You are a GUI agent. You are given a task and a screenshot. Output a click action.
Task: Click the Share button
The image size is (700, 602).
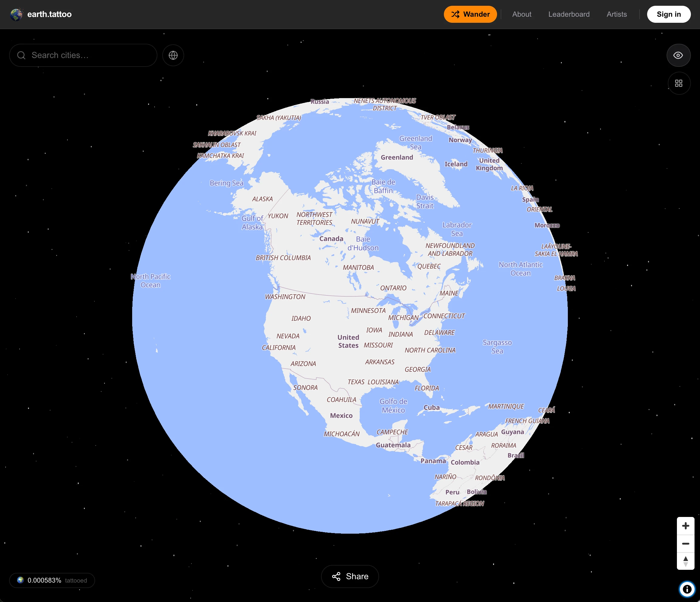[350, 576]
